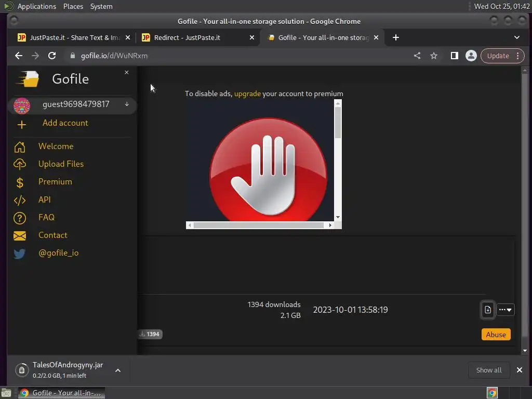Image resolution: width=532 pixels, height=399 pixels.
Task: Go forward in Chrome
Action: 35,56
